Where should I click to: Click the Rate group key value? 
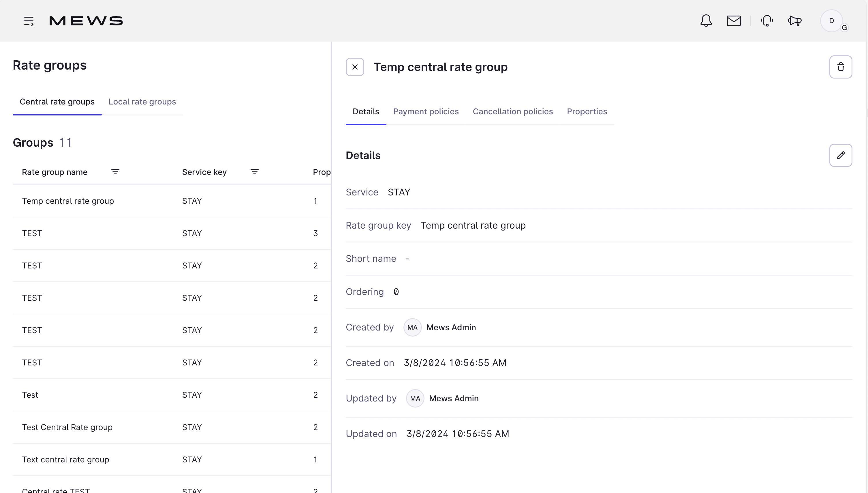pyautogui.click(x=473, y=225)
